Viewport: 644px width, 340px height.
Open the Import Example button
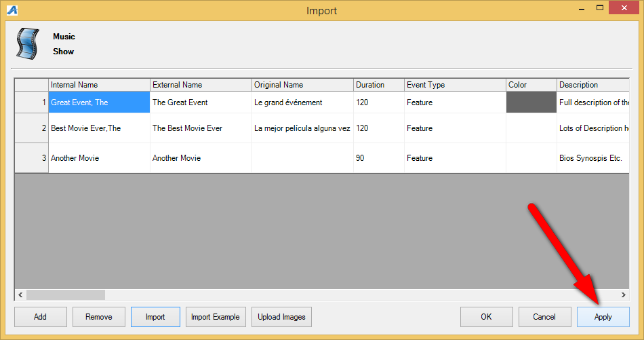pyautogui.click(x=215, y=317)
